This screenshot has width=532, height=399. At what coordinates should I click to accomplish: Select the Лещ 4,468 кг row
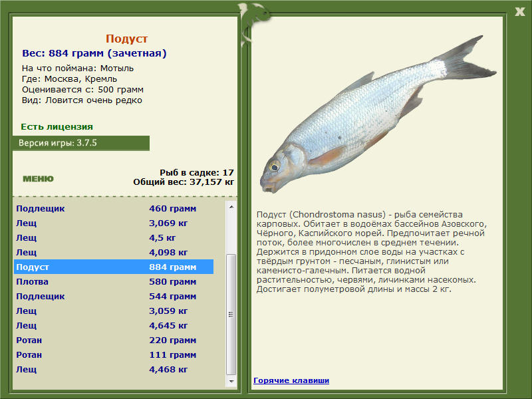pos(114,369)
